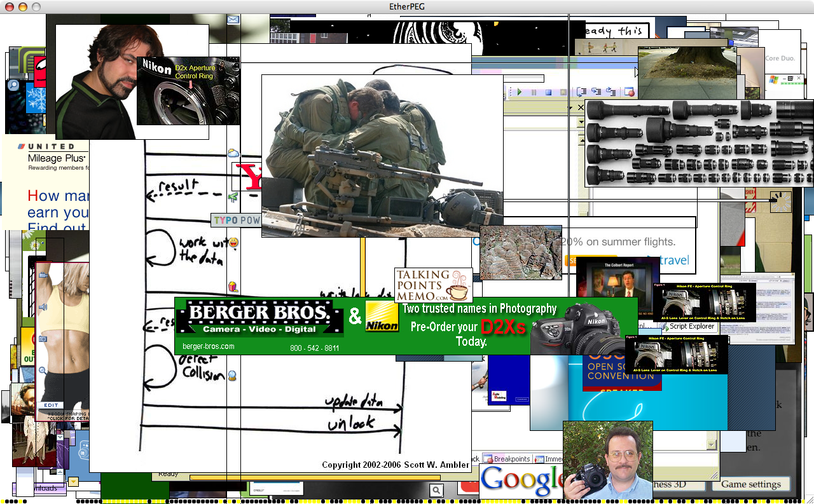Click the magnifying glass search button at the bottom

[x=436, y=490]
